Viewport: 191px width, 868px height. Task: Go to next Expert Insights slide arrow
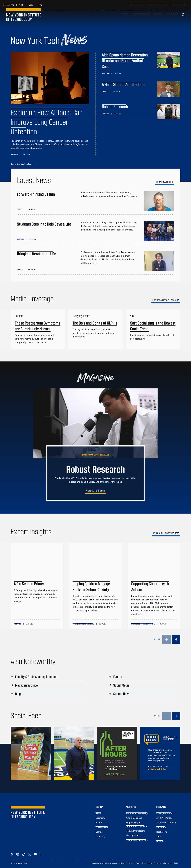[x=176, y=639]
